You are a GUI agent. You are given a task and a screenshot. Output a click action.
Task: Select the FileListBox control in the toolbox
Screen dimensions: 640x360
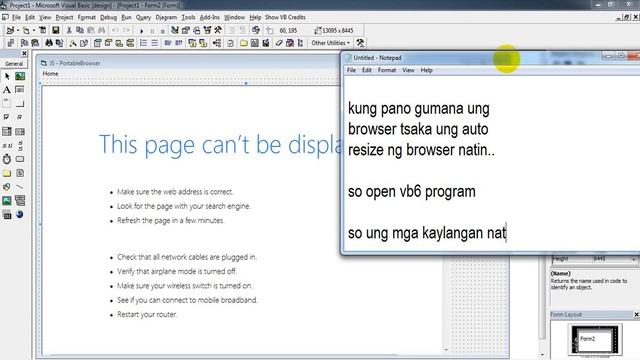click(20, 173)
